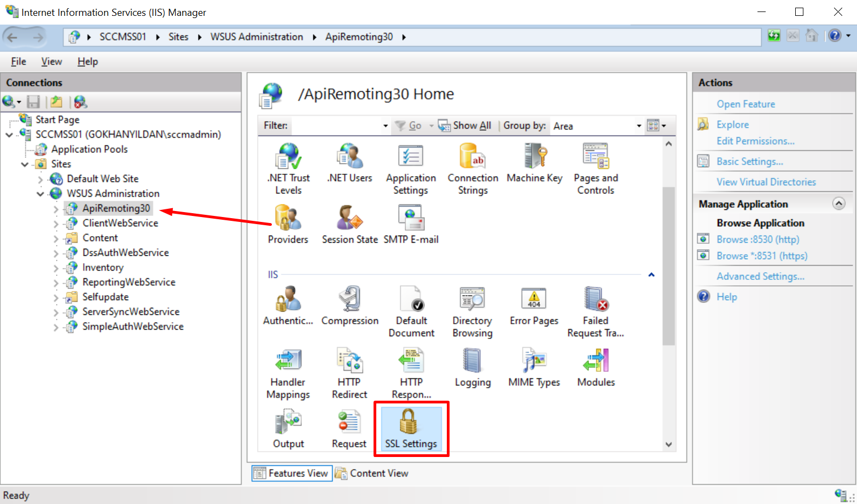This screenshot has height=504, width=857.
Task: Open the Request Filtering feature
Action: (349, 430)
